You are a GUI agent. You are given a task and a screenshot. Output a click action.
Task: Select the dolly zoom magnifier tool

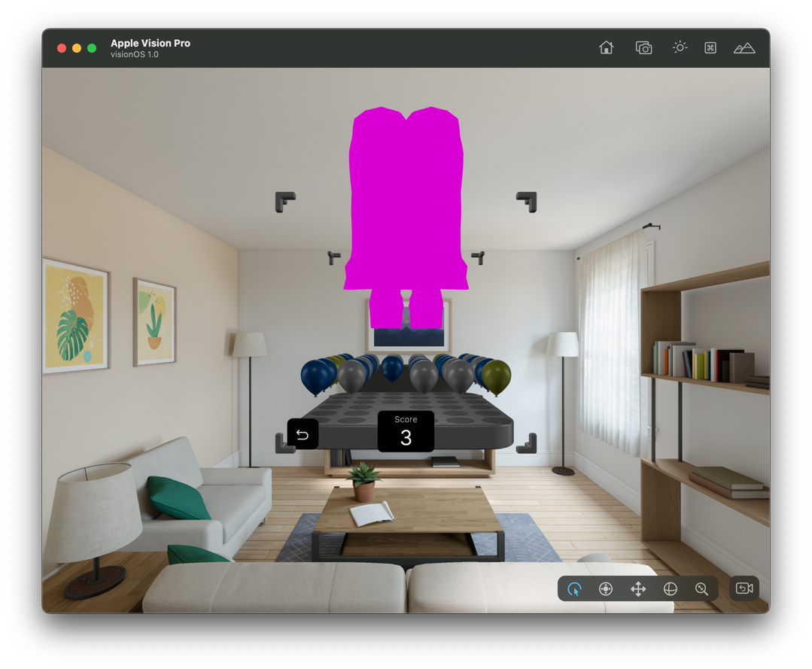click(x=701, y=588)
